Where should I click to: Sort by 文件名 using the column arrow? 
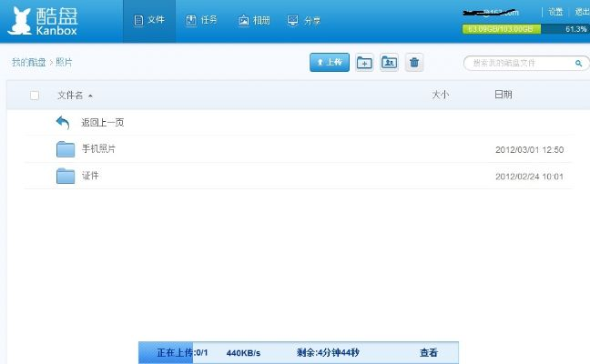(x=90, y=96)
